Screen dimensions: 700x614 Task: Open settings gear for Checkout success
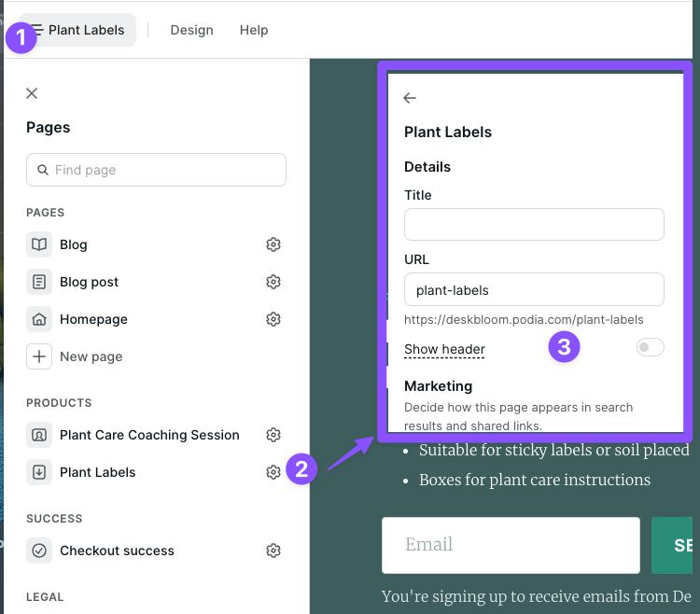click(x=273, y=551)
